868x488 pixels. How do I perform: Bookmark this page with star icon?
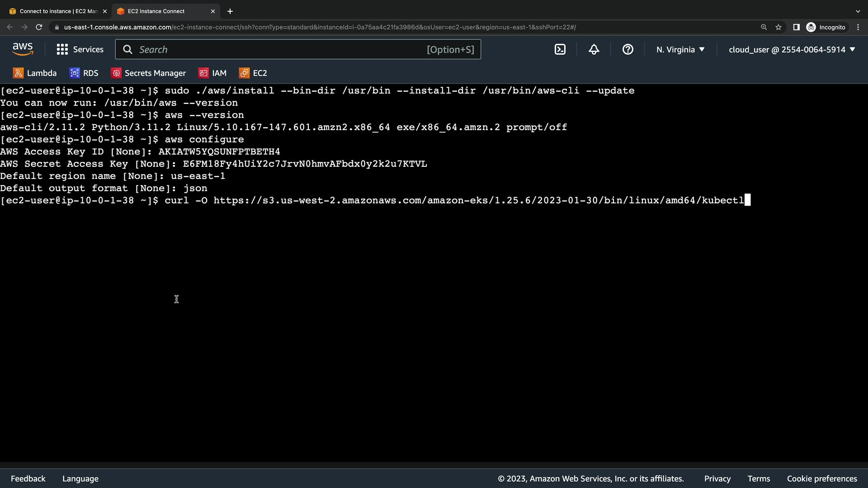(x=778, y=27)
